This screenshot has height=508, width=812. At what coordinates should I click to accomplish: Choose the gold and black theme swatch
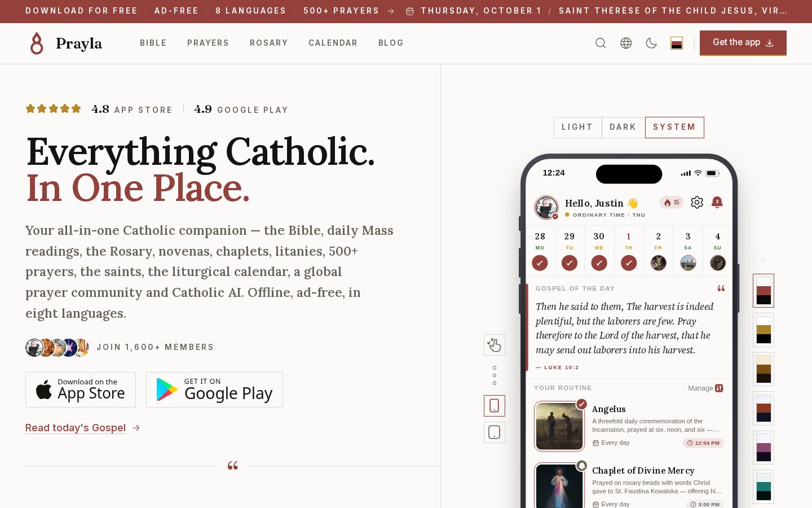[764, 330]
